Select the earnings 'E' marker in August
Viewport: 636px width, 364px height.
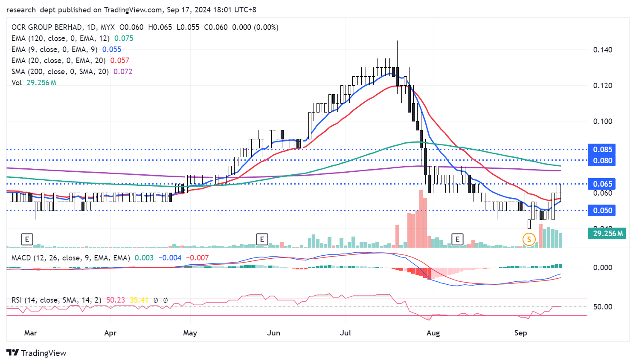coord(457,239)
